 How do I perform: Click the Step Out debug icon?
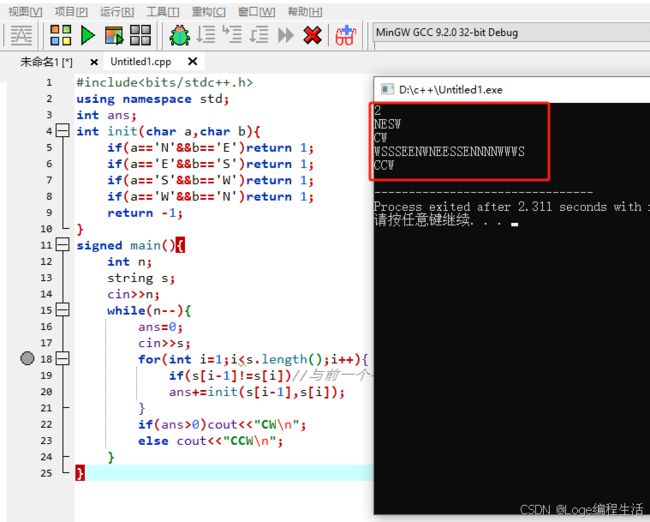tap(259, 35)
